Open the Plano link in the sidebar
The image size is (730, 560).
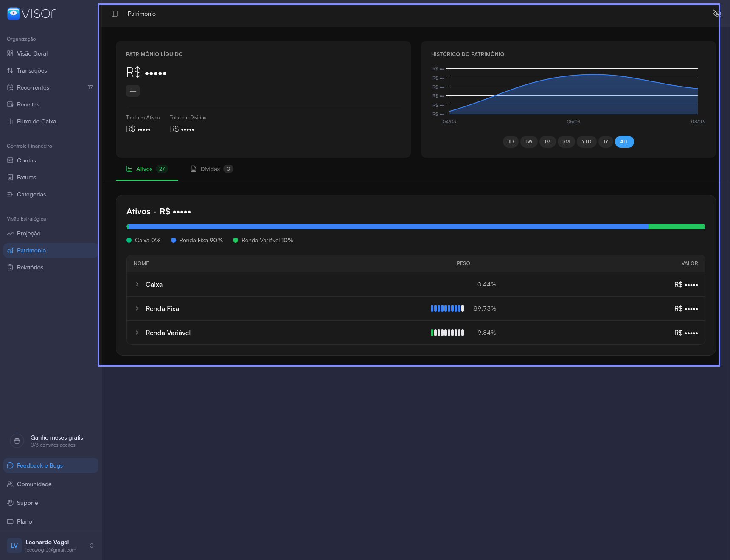point(24,521)
